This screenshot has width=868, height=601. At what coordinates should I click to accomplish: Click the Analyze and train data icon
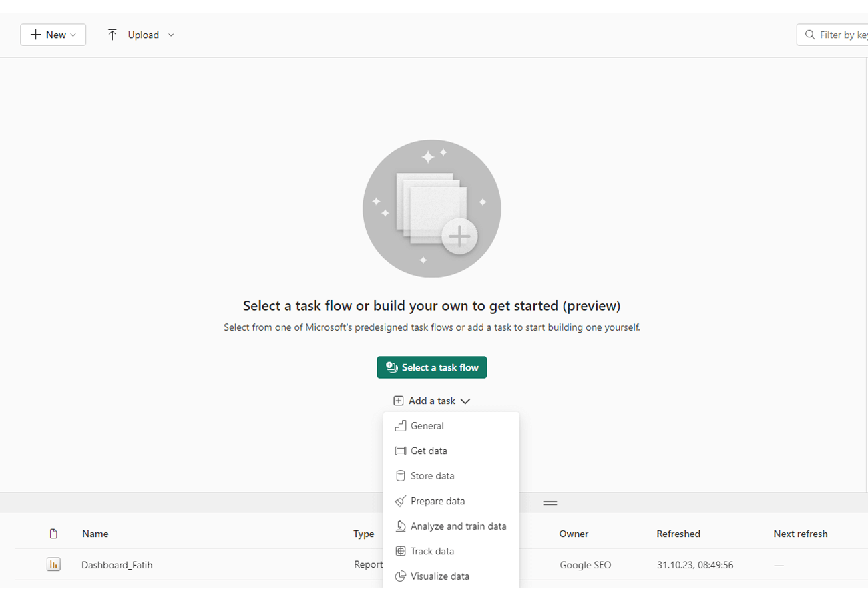[x=401, y=526]
